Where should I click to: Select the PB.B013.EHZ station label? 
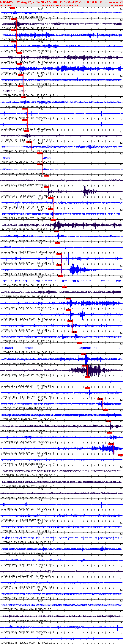[x=28, y=163]
